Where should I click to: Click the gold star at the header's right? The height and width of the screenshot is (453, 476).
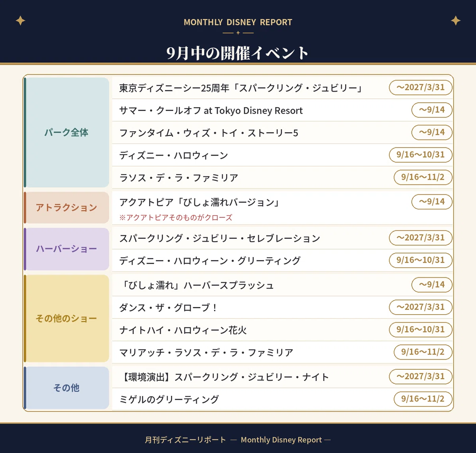click(456, 21)
